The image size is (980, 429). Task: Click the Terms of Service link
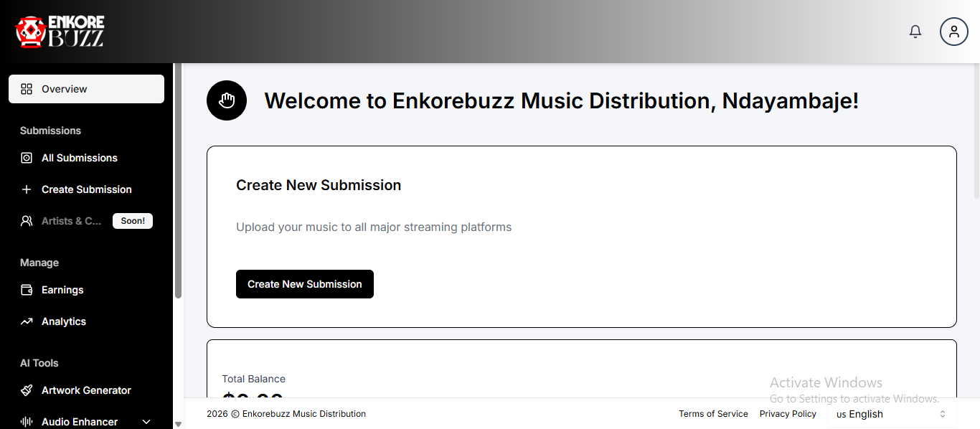pos(713,414)
